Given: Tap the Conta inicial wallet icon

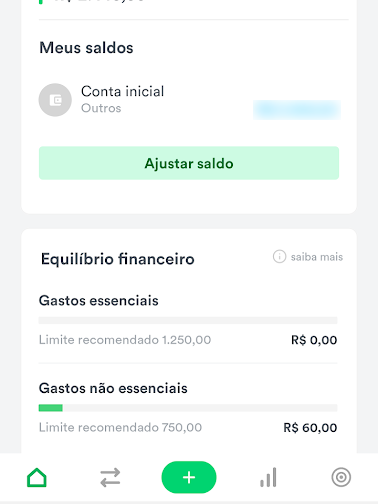Looking at the screenshot, I should [x=55, y=100].
